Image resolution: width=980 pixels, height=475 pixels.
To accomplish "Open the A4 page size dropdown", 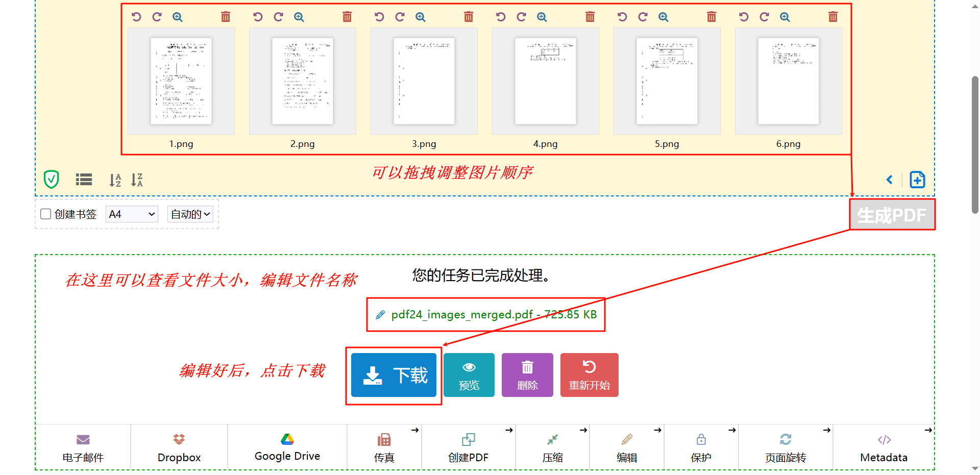I will click(131, 214).
